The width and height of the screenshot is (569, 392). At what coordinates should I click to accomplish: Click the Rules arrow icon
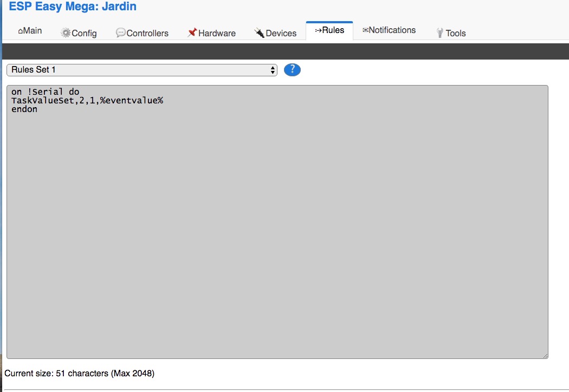pyautogui.click(x=318, y=30)
